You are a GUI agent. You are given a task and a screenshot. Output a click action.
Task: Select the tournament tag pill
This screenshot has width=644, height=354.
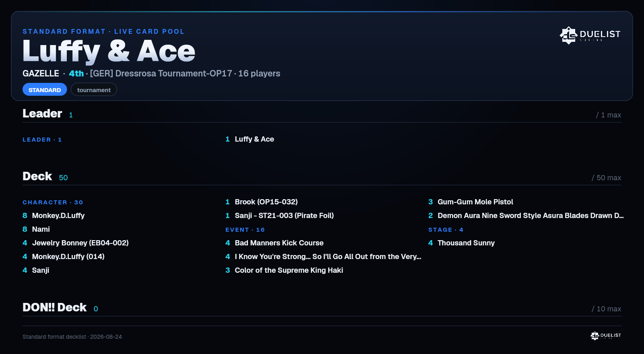[x=94, y=90]
